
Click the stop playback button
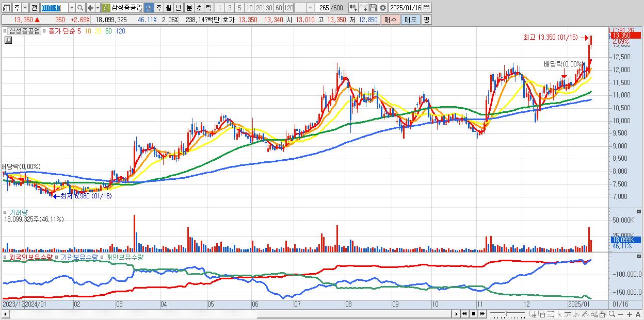tap(474, 314)
